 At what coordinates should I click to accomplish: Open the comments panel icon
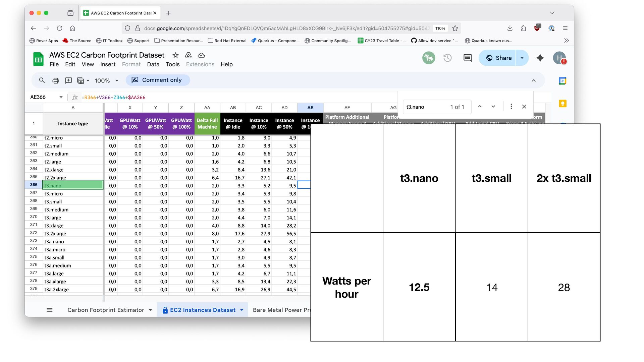point(467,58)
